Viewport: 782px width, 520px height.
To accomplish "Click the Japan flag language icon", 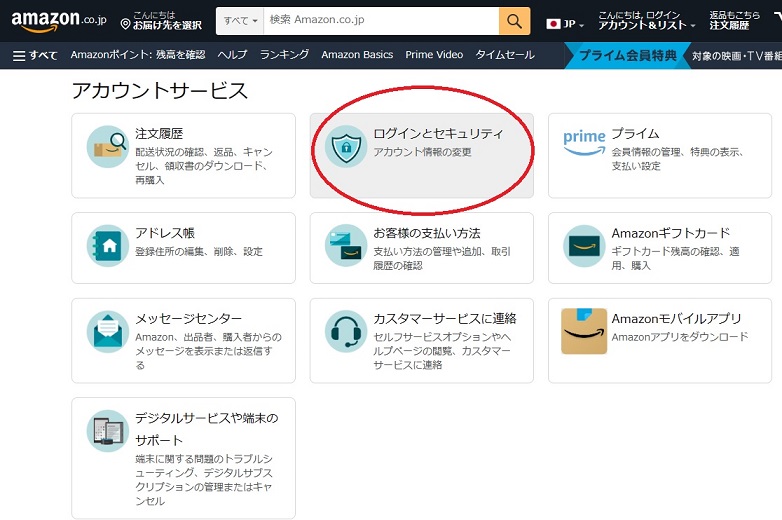I will [x=553, y=23].
